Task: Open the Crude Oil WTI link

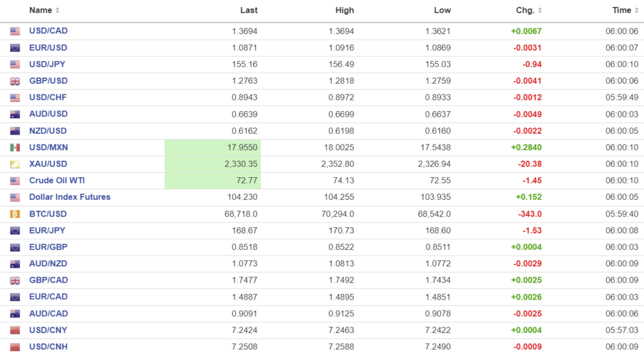Action: 57,180
